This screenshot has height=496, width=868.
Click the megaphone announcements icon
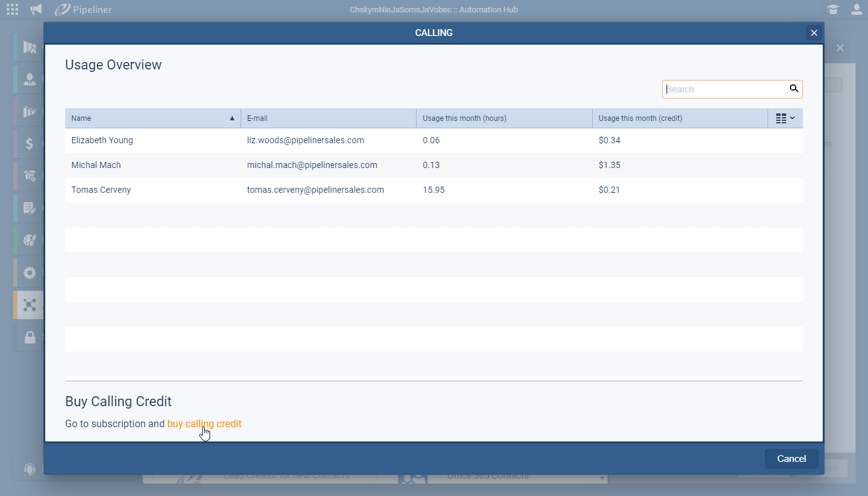point(37,9)
